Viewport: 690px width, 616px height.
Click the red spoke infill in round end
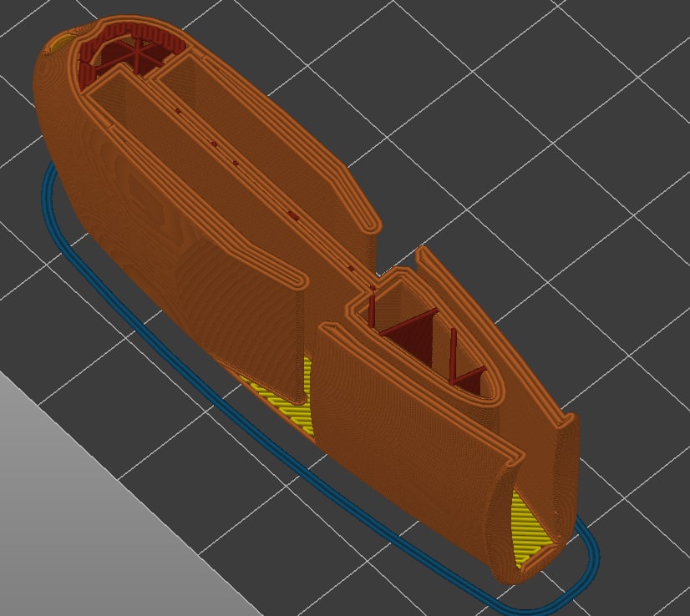[132, 55]
